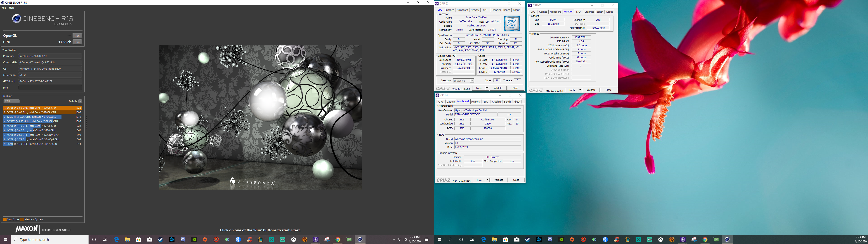Click CPU-Z title icon of Memory window
Screen dimensions: 868x244
pos(530,5)
